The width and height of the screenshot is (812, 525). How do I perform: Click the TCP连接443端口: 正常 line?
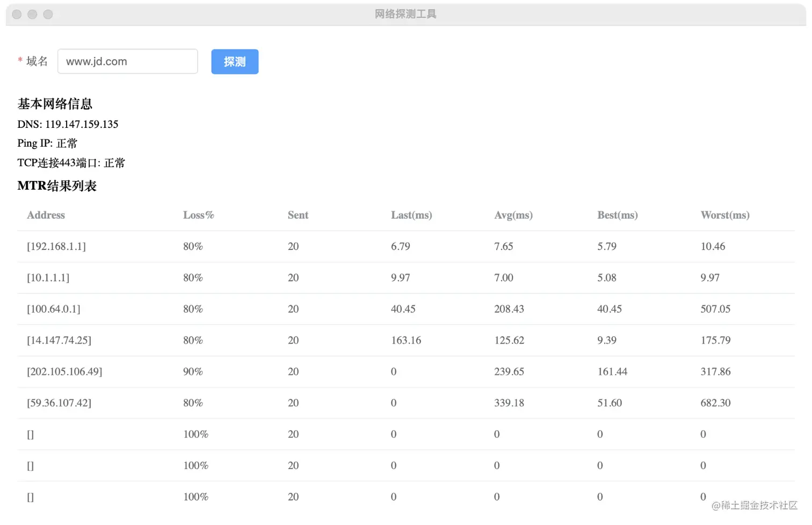tap(71, 163)
